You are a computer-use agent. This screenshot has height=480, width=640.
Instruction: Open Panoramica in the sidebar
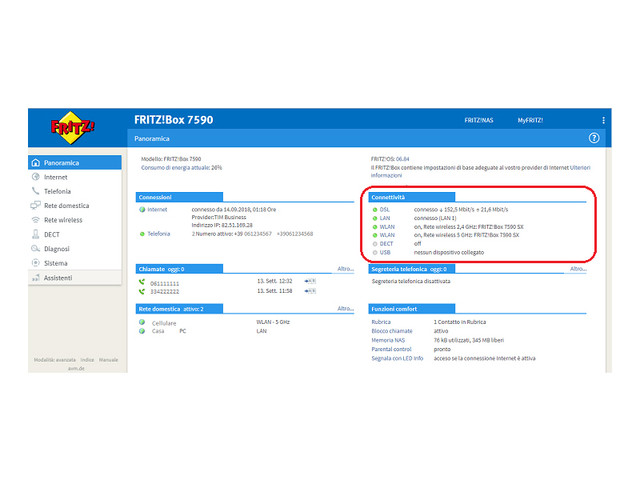[x=75, y=162]
